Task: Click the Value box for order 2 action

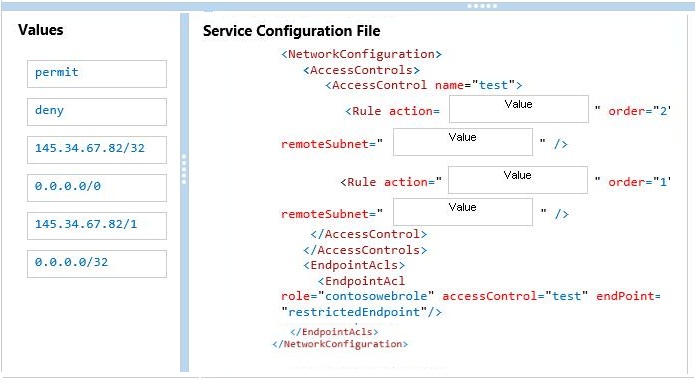Action: [x=519, y=109]
